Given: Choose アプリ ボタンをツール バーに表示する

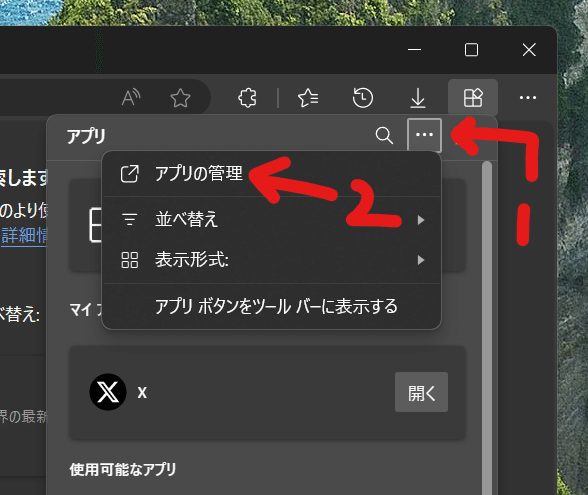Looking at the screenshot, I should pos(271,306).
